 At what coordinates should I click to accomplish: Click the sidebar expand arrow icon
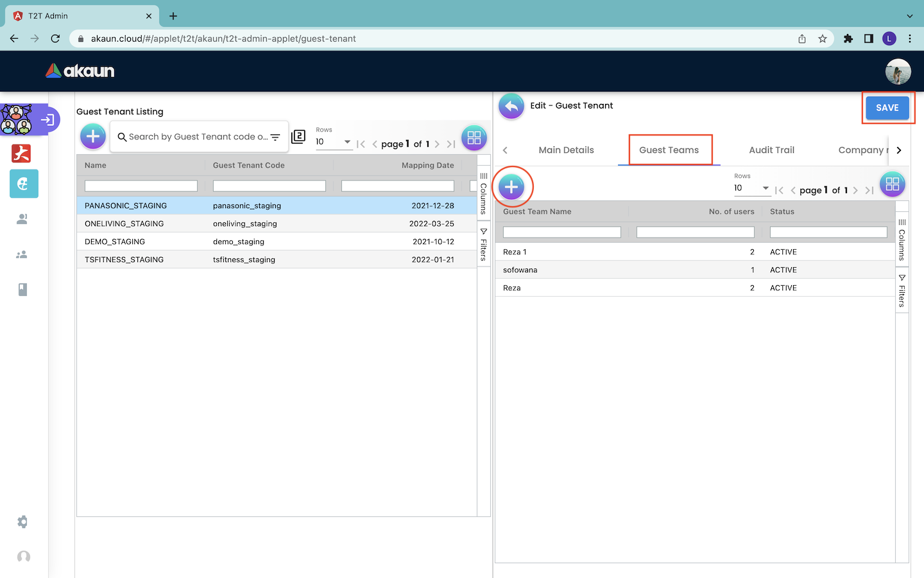coord(47,119)
